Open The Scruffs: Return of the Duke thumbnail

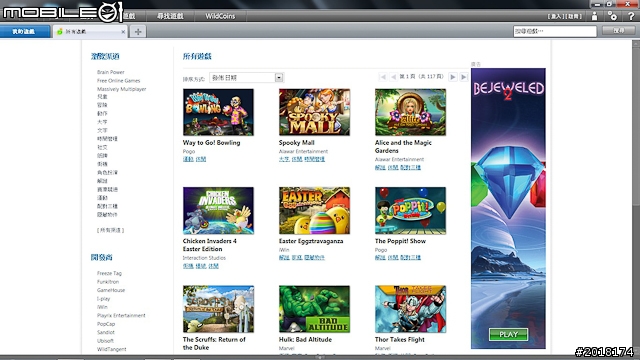[x=218, y=309]
